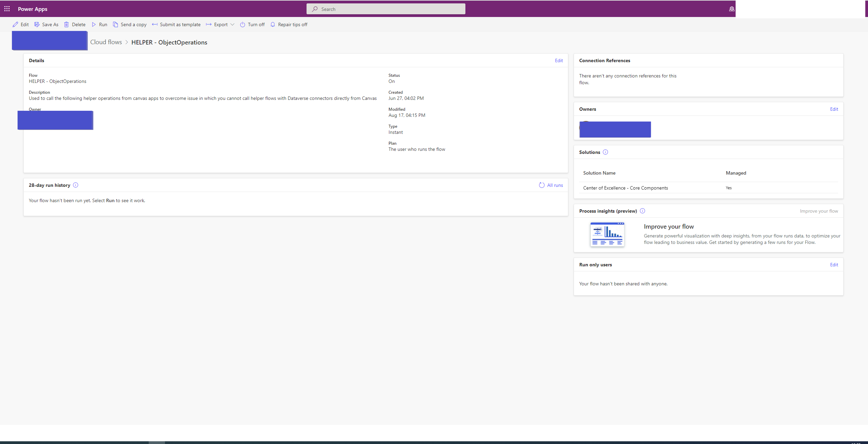Select the Delete trash icon
Image resolution: width=868 pixels, height=444 pixels.
67,24
